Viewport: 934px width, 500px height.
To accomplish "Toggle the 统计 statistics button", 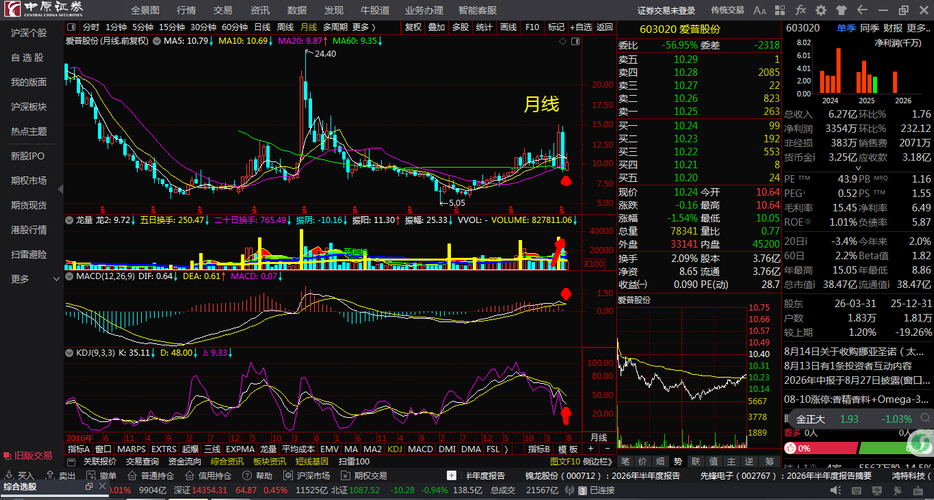I will 484,27.
